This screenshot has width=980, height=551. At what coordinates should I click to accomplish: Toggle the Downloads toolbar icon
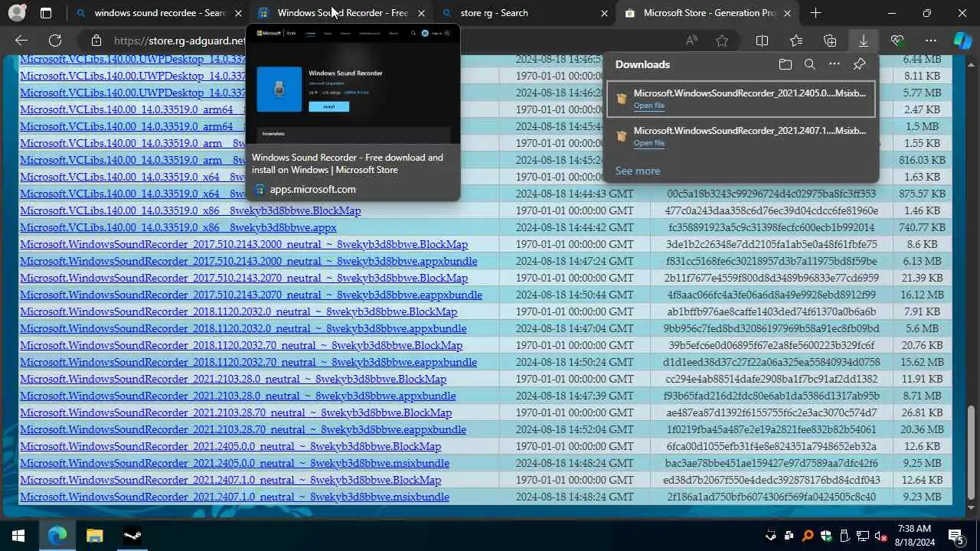[864, 41]
